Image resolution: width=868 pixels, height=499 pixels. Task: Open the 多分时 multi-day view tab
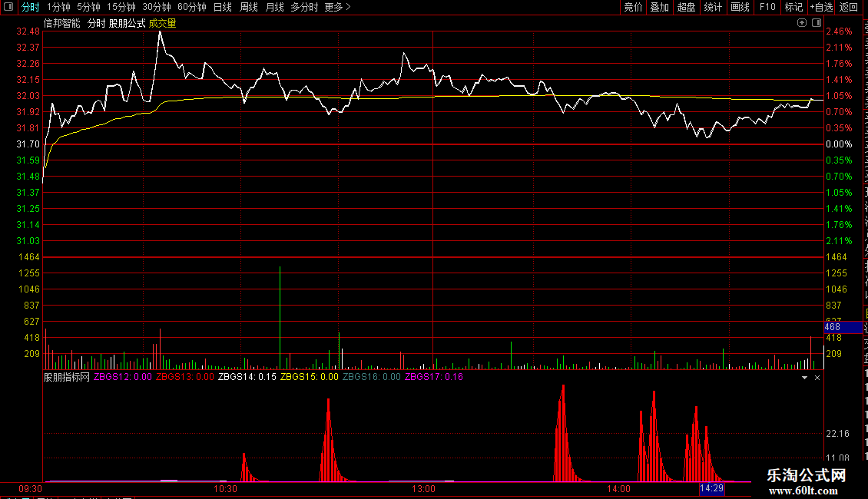[304, 7]
